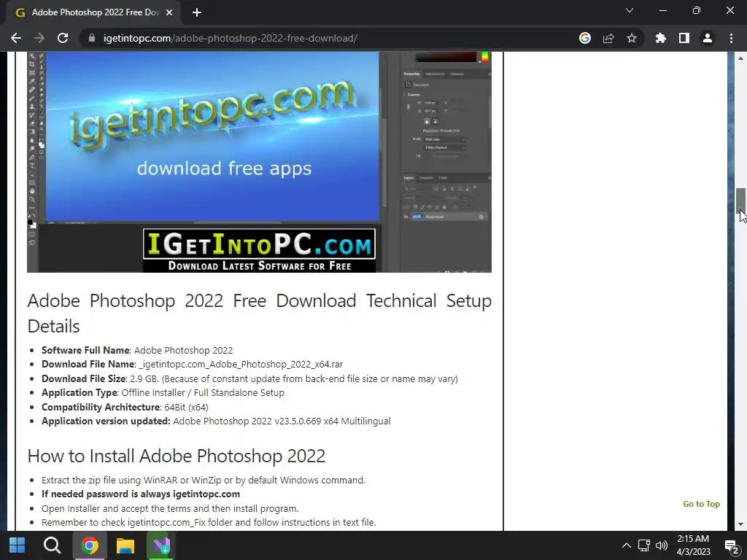
Task: Click the password 'igetintopc.com' line
Action: [x=141, y=494]
